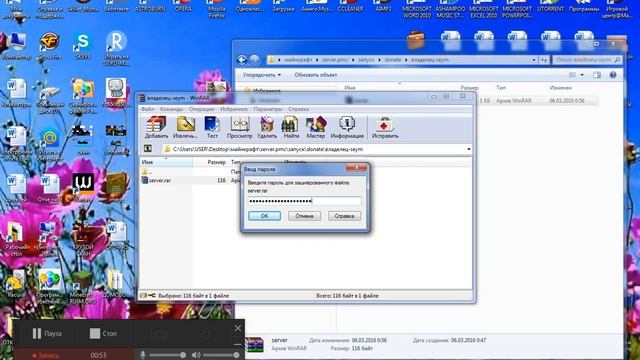Click Архив WinRAR type cell in Explorer
The height and width of the screenshot is (360, 640).
coord(513,100)
